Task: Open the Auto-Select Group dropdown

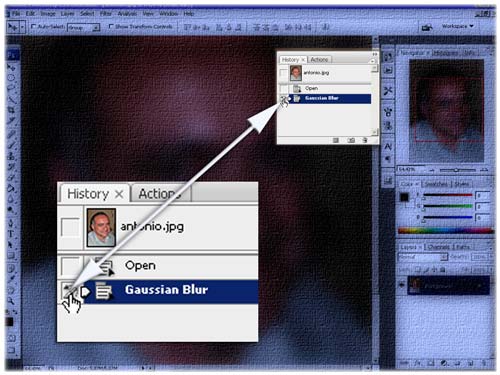Action: [x=84, y=27]
